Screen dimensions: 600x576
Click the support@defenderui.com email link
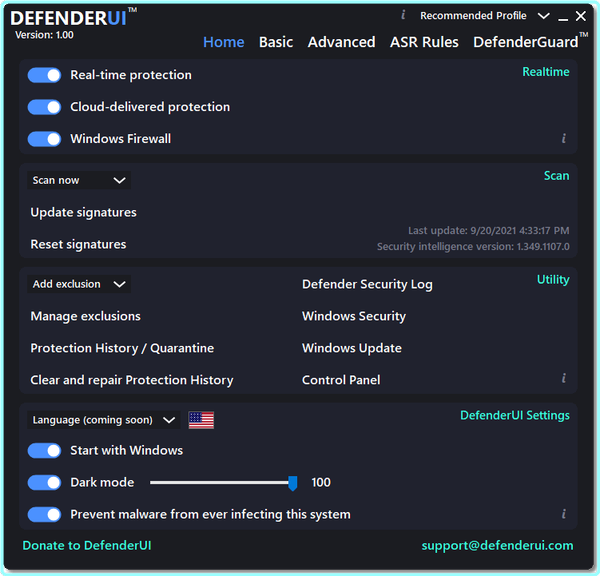497,545
